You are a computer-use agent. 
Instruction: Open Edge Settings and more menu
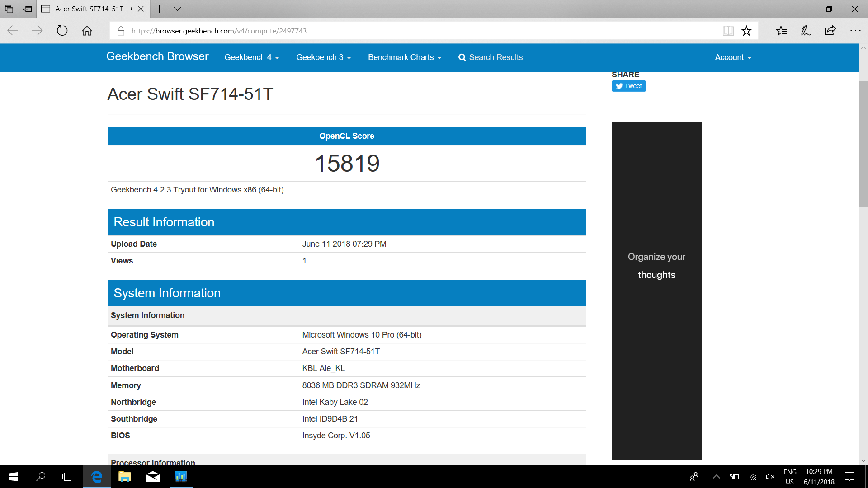[x=855, y=31]
